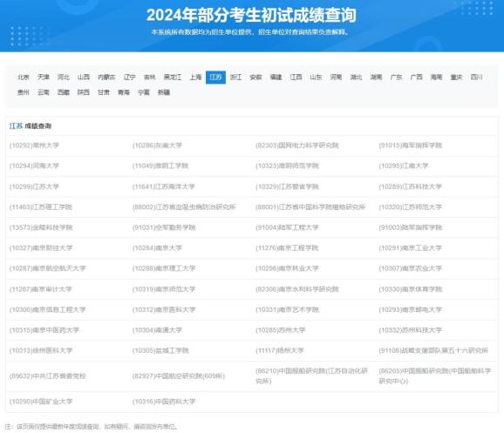Image resolution: width=504 pixels, height=433 pixels.
Task: Open the 云南 tab in second row
Action: [x=44, y=92]
